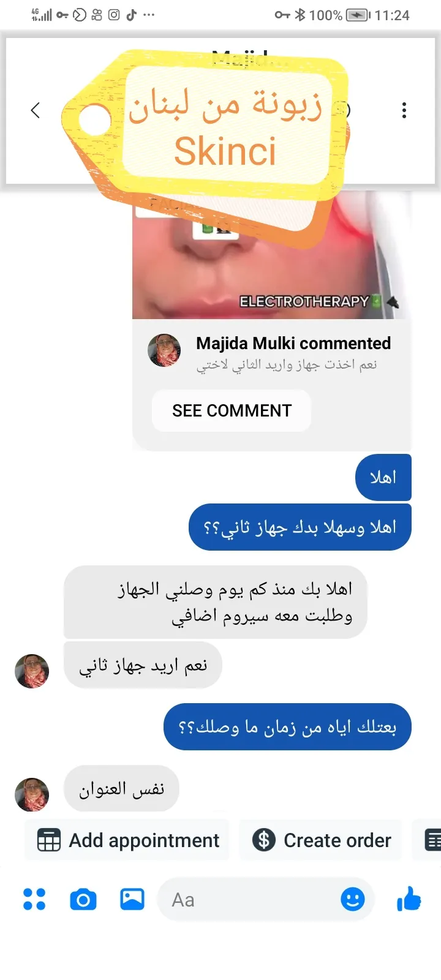This screenshot has height=980, width=441.
Task: Tap the calendar icon on Add appointment
Action: point(49,840)
